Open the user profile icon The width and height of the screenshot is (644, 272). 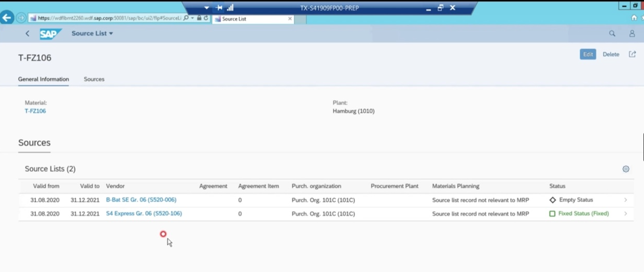click(x=632, y=33)
